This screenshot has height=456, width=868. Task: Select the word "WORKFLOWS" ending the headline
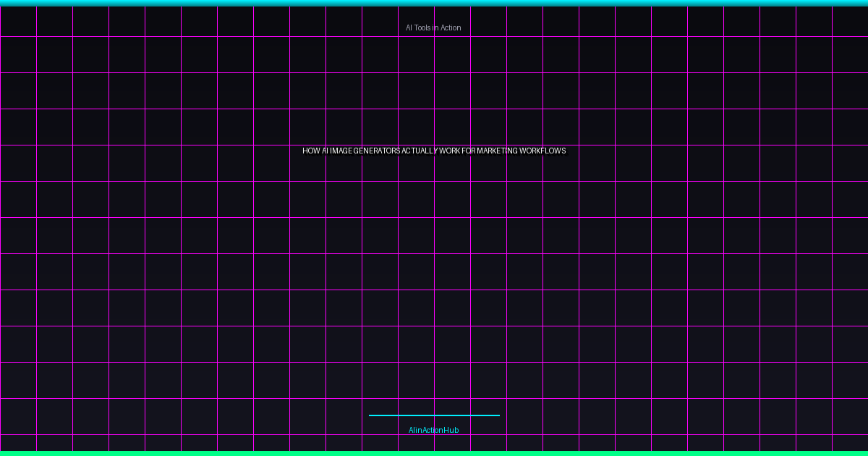point(542,151)
